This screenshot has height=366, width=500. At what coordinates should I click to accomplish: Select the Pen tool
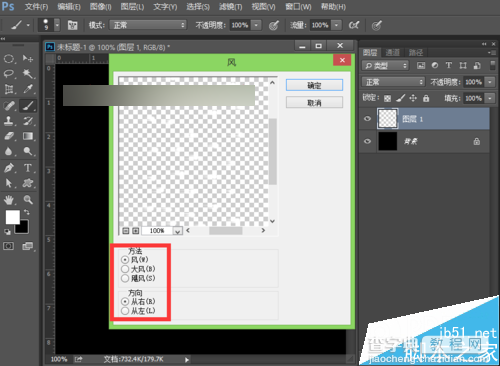9,168
